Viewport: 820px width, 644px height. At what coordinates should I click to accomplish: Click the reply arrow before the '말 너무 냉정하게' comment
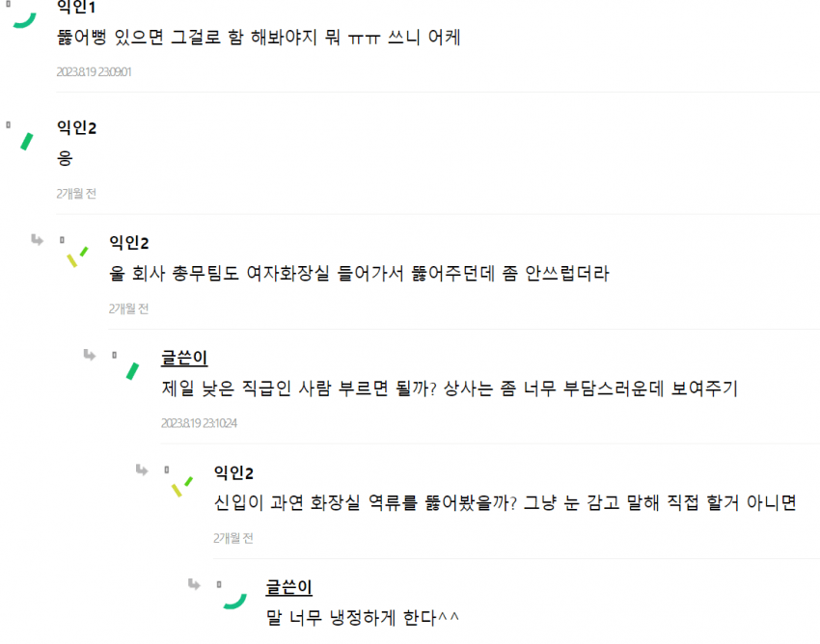[194, 583]
